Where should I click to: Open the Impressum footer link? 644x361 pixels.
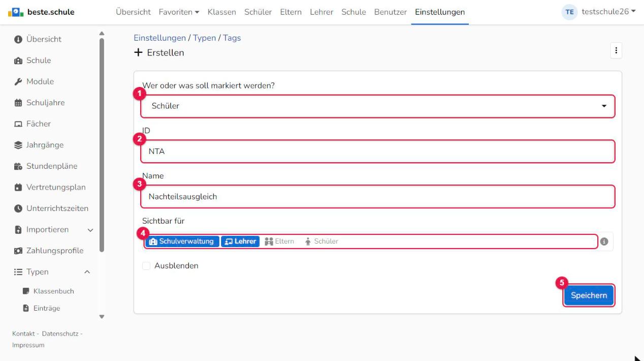tap(28, 345)
